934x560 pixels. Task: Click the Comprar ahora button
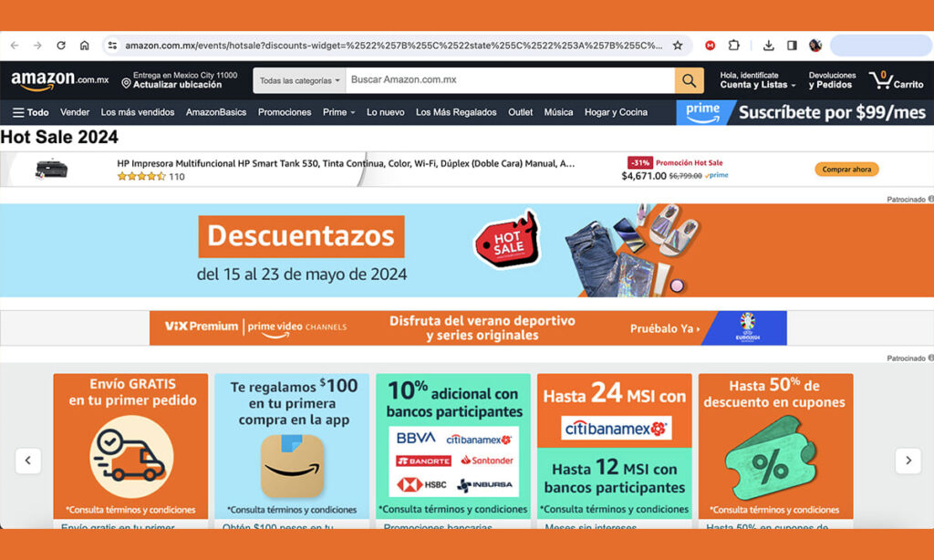click(x=846, y=170)
